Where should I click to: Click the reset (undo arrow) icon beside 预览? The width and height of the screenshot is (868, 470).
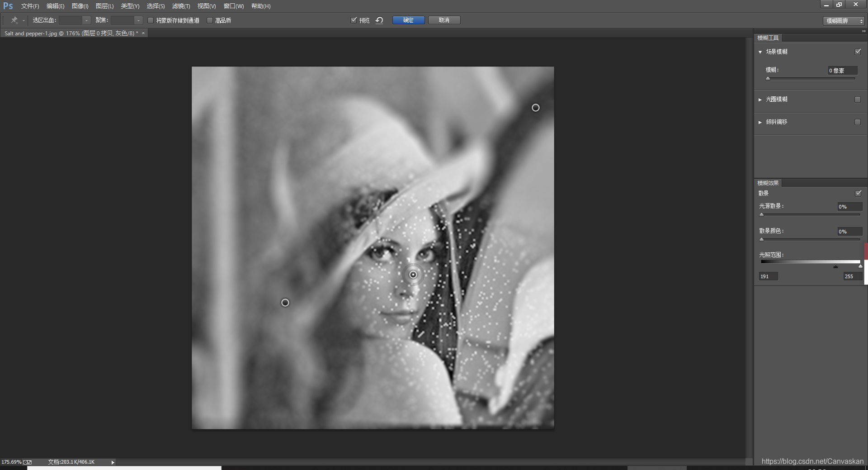click(x=379, y=20)
